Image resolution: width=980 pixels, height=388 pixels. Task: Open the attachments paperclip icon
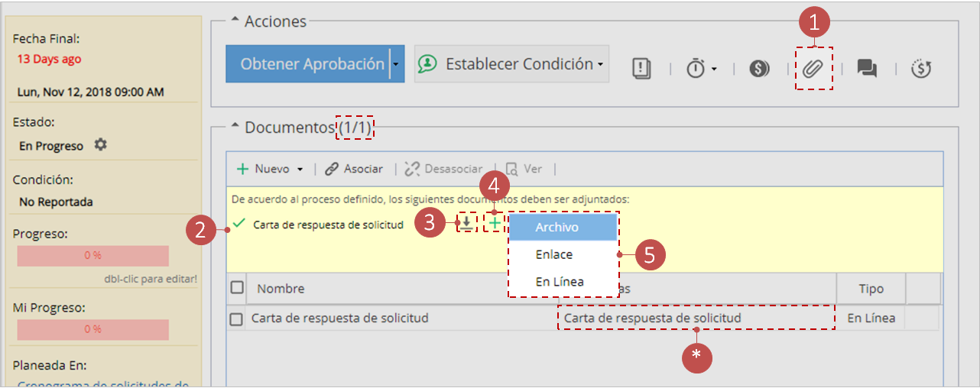tap(813, 68)
